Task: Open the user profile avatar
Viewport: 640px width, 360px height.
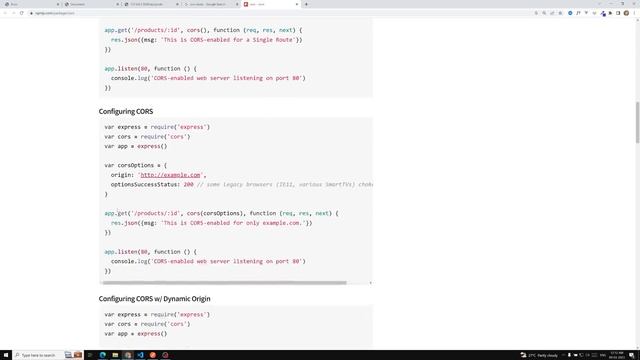Action: click(x=627, y=13)
